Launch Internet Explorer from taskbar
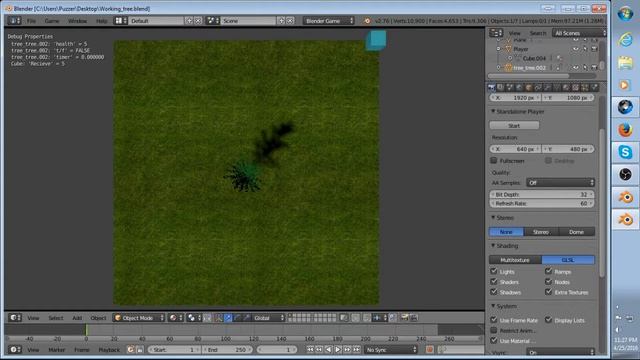 pos(625,40)
